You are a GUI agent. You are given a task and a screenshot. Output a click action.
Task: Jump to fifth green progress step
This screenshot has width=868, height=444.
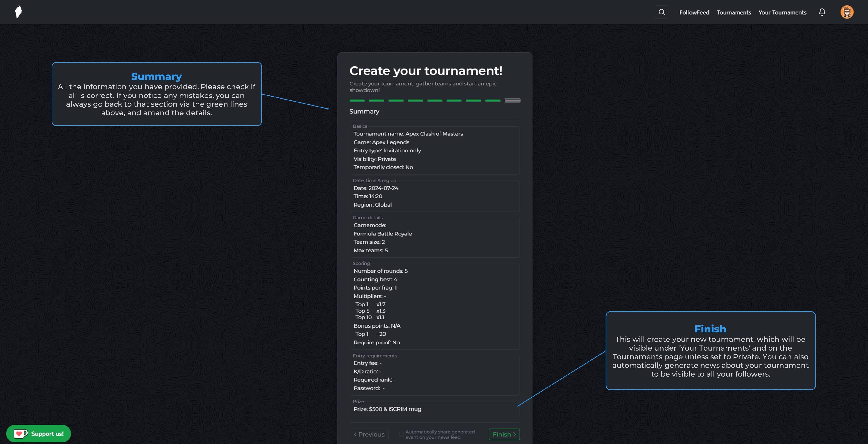(x=435, y=100)
